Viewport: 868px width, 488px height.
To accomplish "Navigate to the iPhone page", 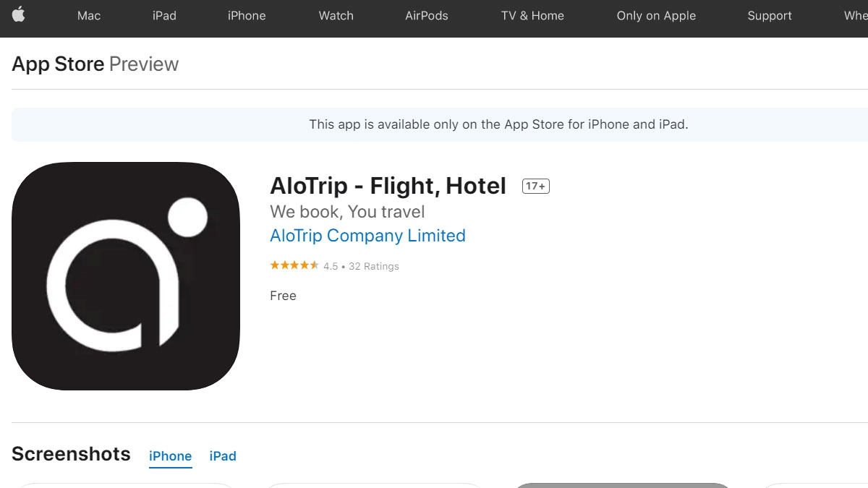I will [x=246, y=15].
